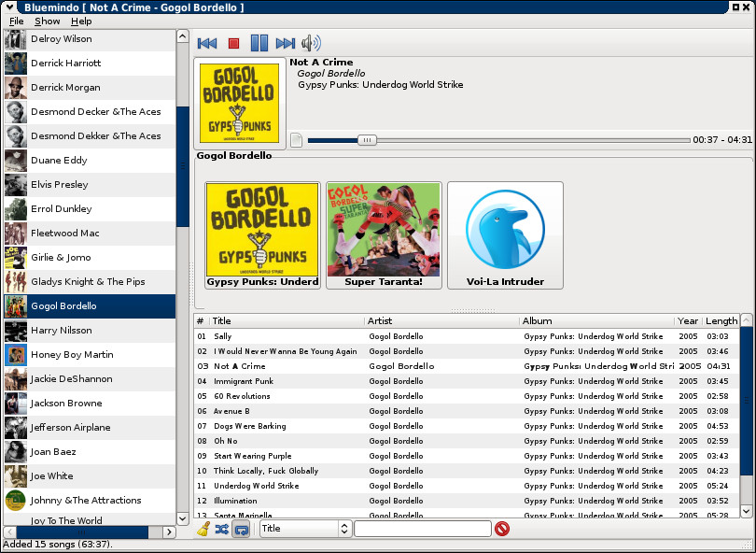Open the Help menu
The height and width of the screenshot is (553, 756).
81,21
